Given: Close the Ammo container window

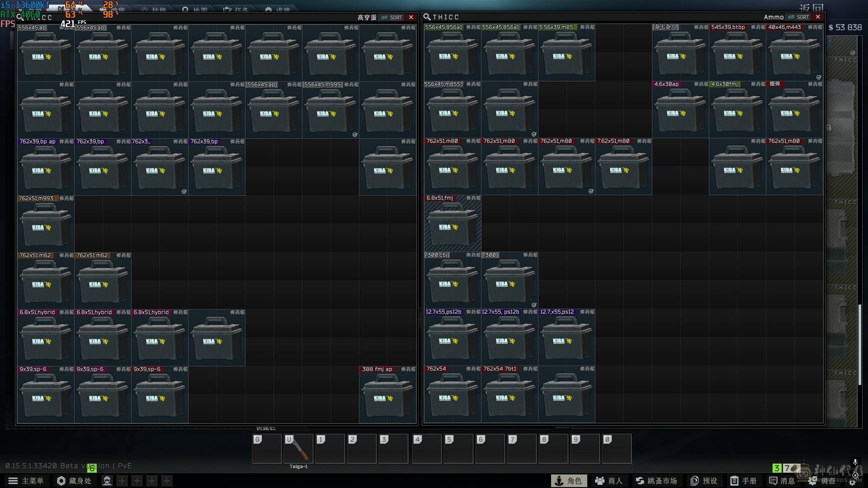Looking at the screenshot, I should [818, 17].
